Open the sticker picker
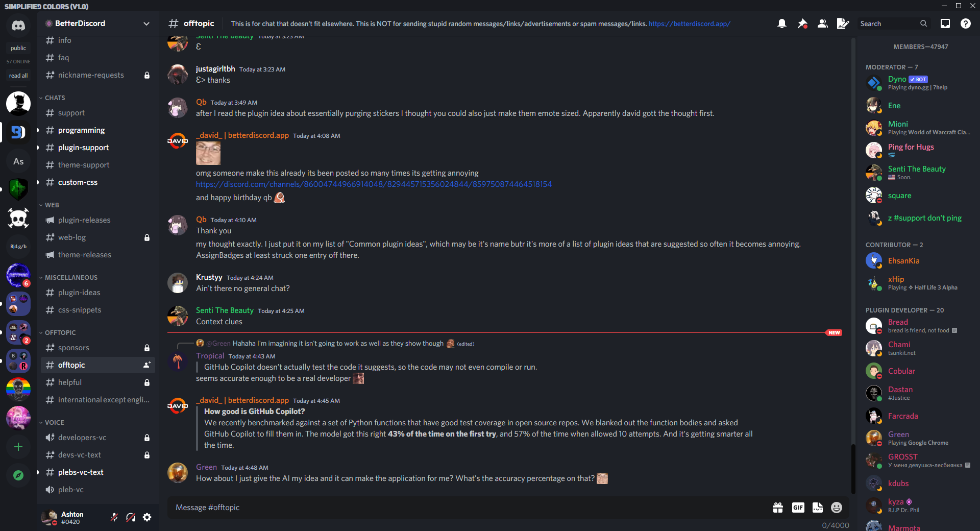980x531 pixels. point(818,508)
